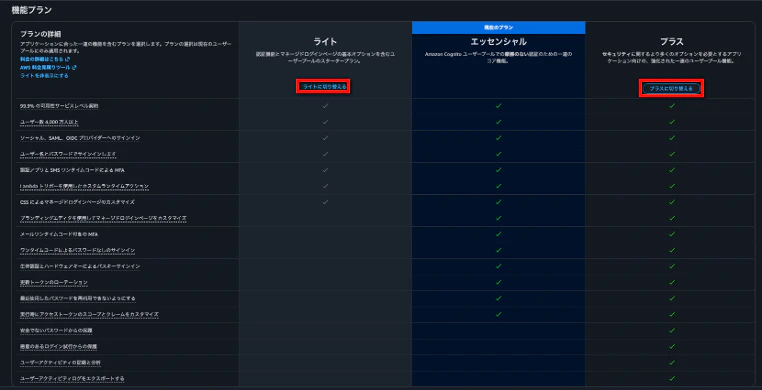This screenshot has width=762, height=390.
Task: Click the Lambda トリガー custom action label
Action: tap(84, 186)
